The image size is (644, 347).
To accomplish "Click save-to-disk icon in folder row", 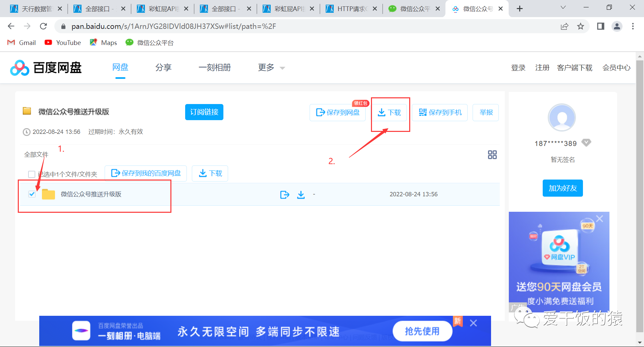I will tap(284, 194).
